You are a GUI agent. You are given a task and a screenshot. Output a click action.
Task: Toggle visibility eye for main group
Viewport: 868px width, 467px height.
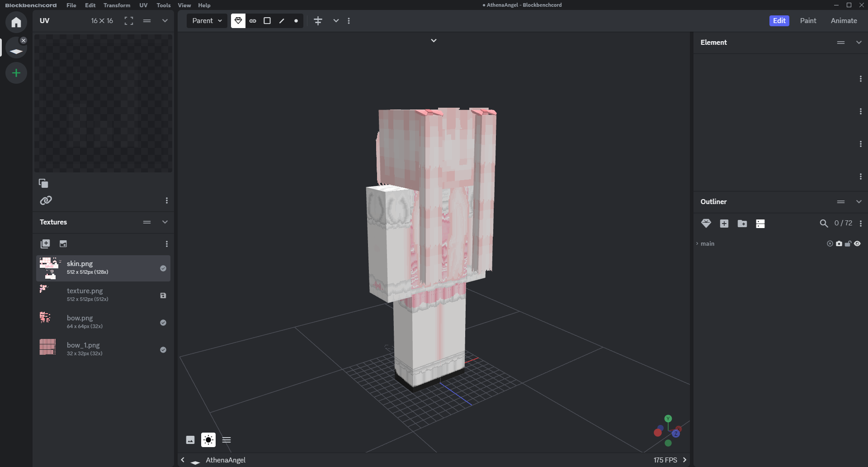click(857, 243)
